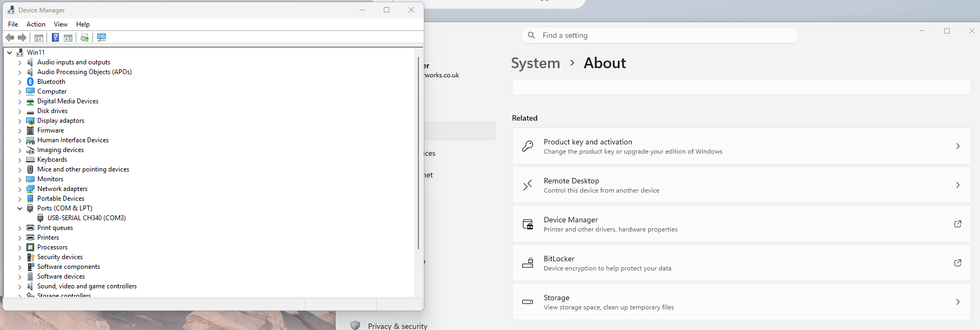This screenshot has height=330, width=980.
Task: Click the Storage drive icon in Settings
Action: (528, 302)
